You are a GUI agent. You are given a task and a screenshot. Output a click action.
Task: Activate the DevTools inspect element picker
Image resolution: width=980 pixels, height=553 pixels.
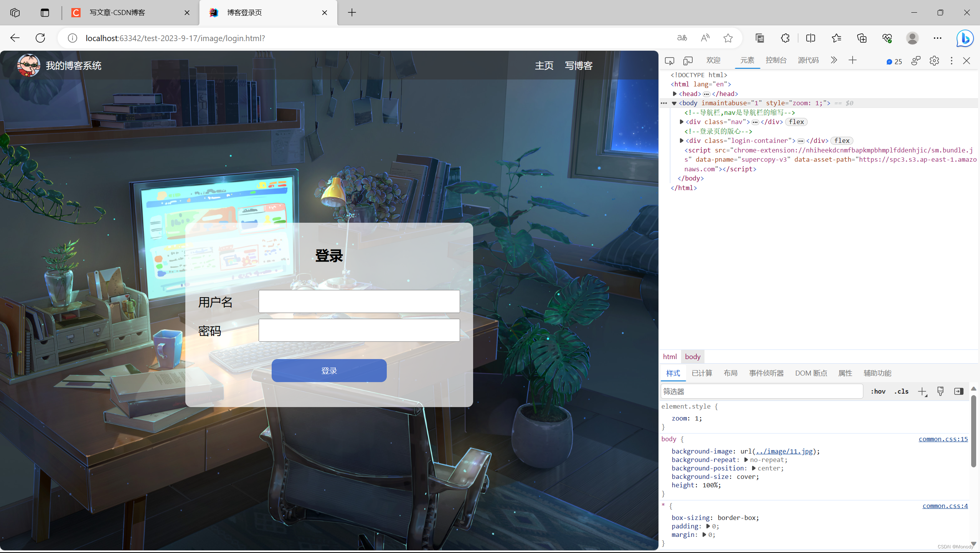tap(670, 61)
